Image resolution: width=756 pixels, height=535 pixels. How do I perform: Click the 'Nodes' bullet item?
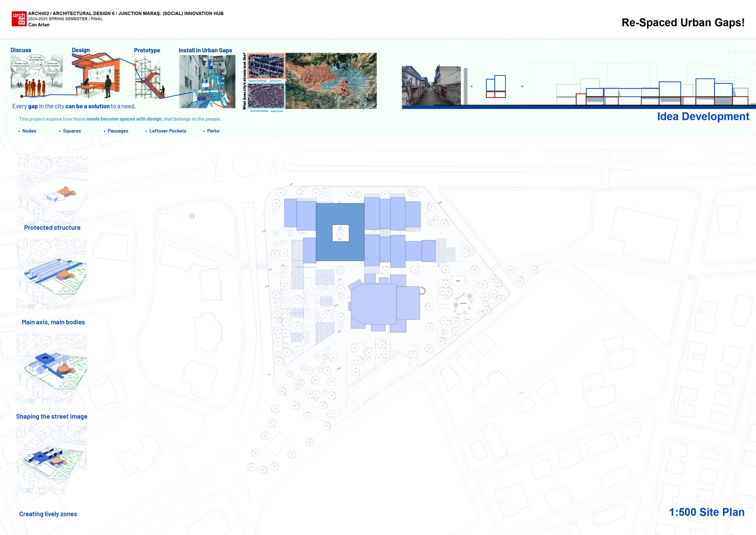[x=29, y=131]
